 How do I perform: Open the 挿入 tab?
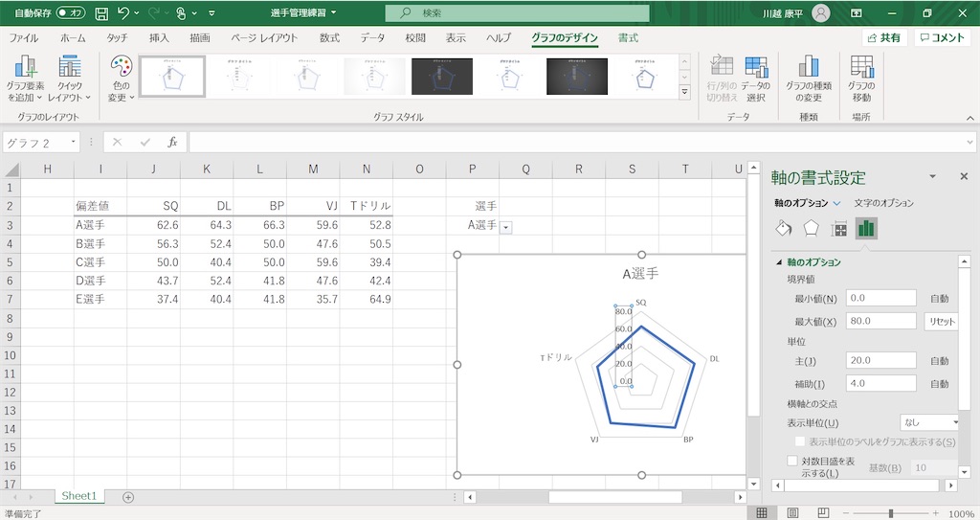click(159, 37)
